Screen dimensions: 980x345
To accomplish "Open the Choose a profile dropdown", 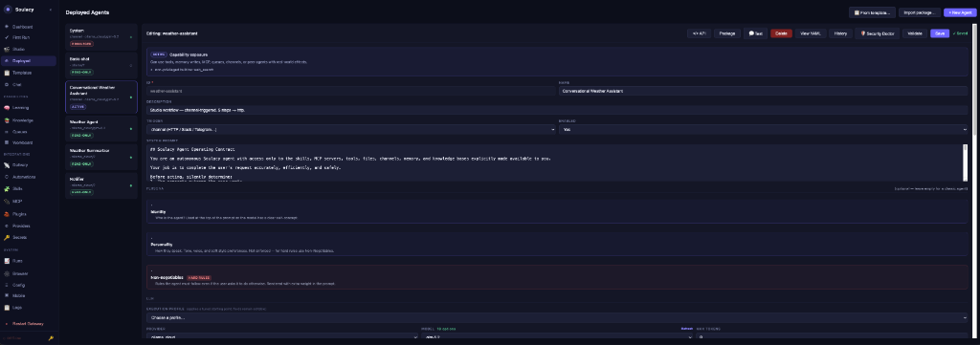I will (x=557, y=317).
